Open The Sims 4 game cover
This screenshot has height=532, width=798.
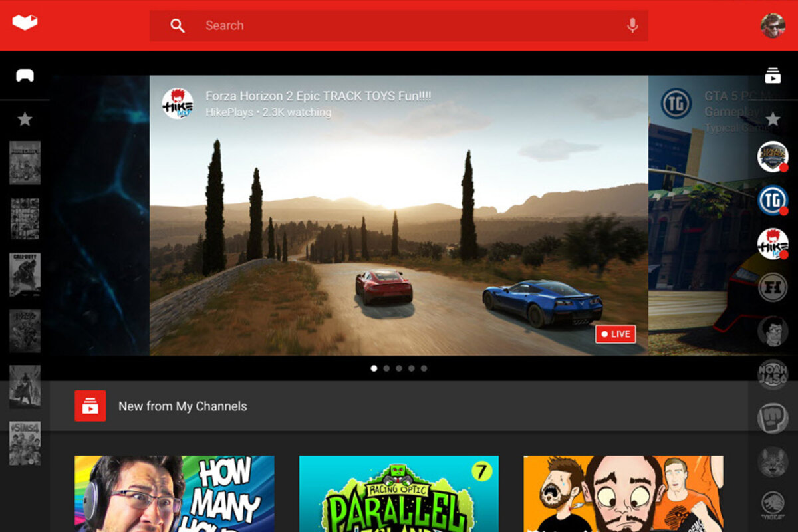coord(25,443)
